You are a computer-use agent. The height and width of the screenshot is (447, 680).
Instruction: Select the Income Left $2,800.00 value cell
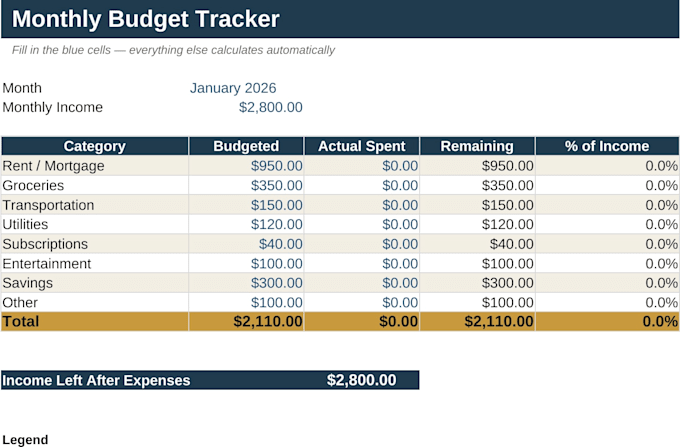pos(362,380)
